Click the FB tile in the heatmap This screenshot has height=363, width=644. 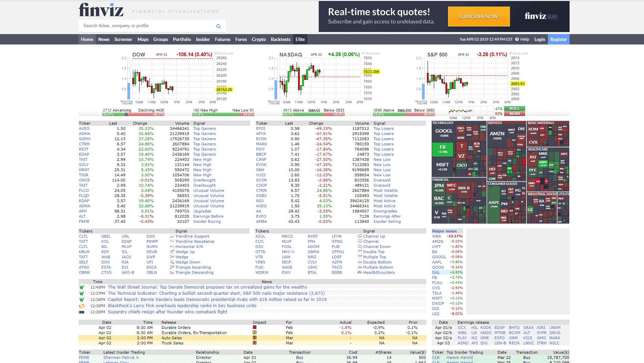tap(443, 149)
